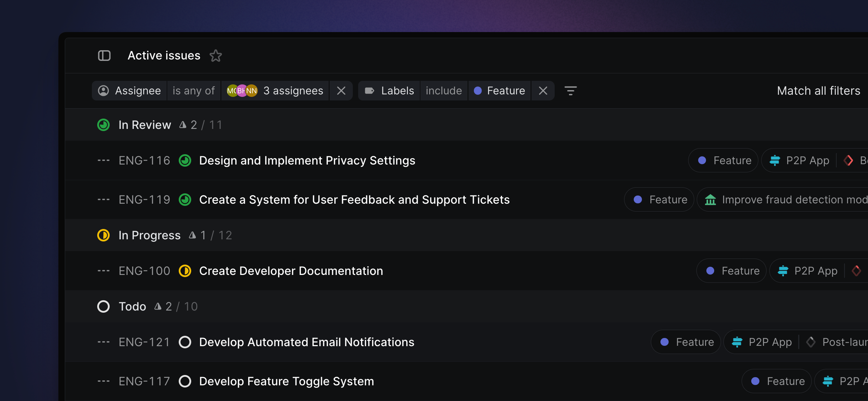Screen dimensions: 868x401
Task: Toggle the sidebar panel icon
Action: coord(104,56)
